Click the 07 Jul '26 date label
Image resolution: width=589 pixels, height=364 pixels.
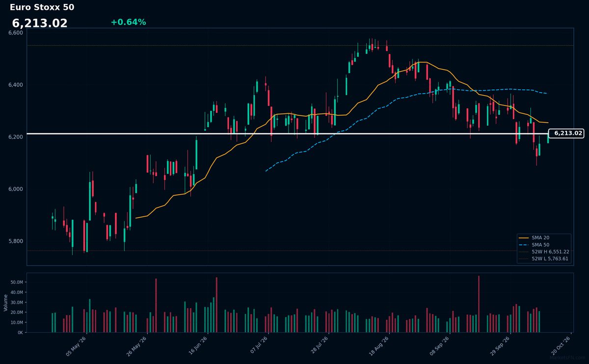click(258, 346)
